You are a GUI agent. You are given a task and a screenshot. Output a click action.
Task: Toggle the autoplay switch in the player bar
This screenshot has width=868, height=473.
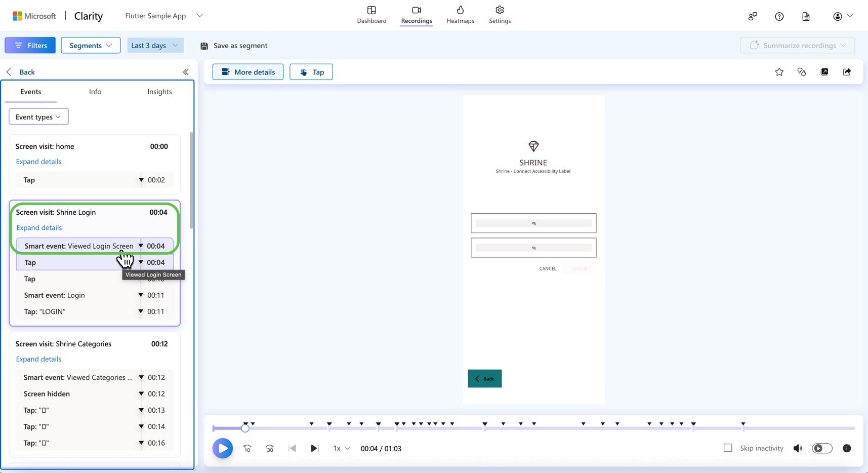pyautogui.click(x=822, y=448)
